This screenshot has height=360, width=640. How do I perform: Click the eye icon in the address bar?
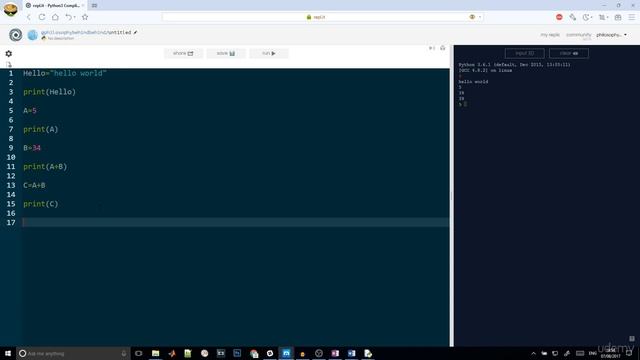(x=472, y=17)
